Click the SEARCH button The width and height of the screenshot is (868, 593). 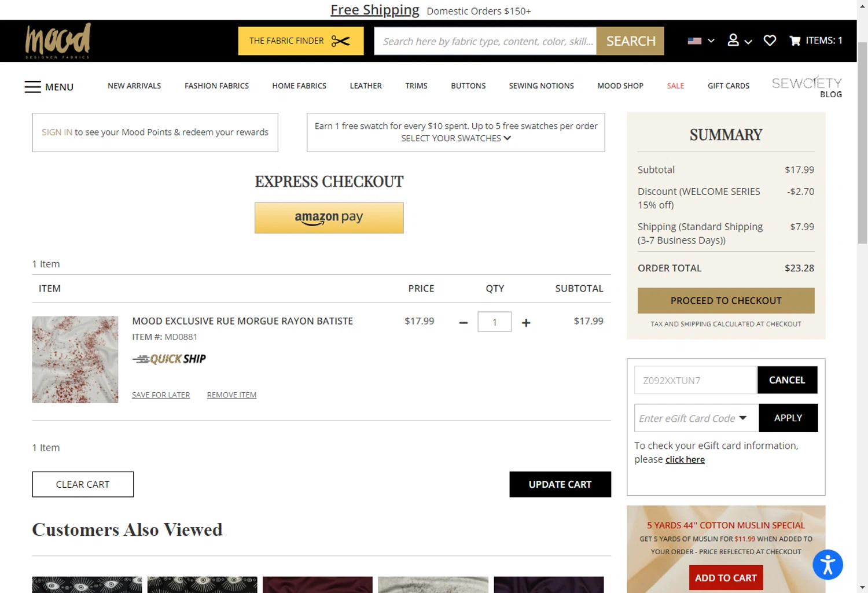[x=630, y=41]
